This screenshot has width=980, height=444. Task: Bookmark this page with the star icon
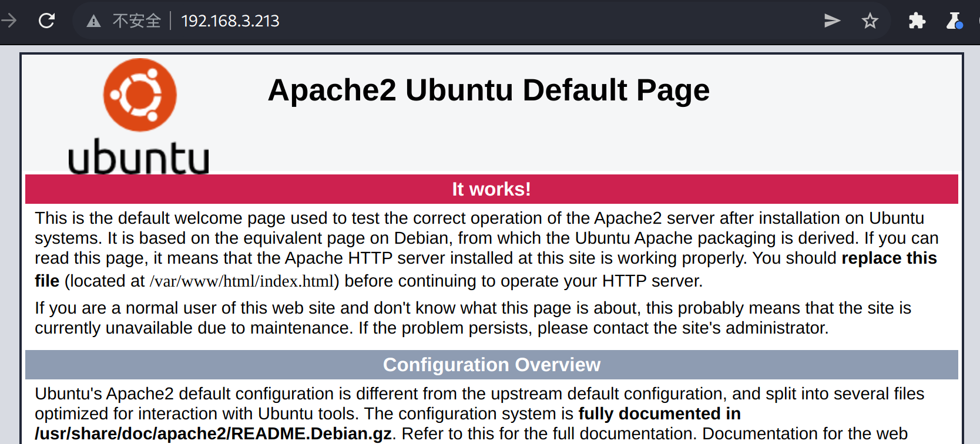(870, 21)
